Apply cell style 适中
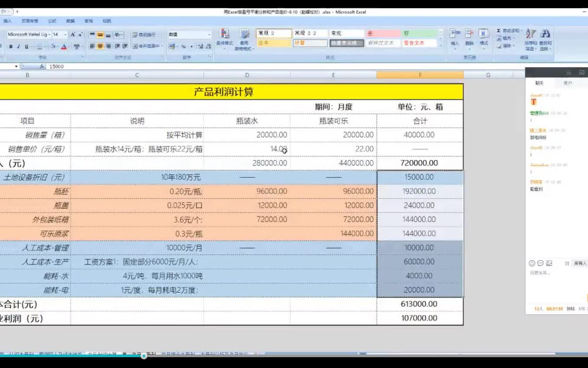 (274, 43)
